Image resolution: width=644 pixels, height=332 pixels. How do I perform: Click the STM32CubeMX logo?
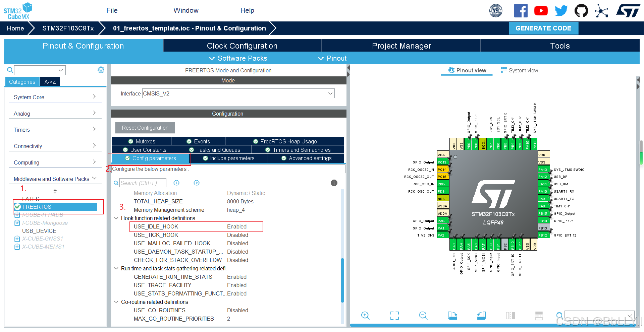coord(18,11)
